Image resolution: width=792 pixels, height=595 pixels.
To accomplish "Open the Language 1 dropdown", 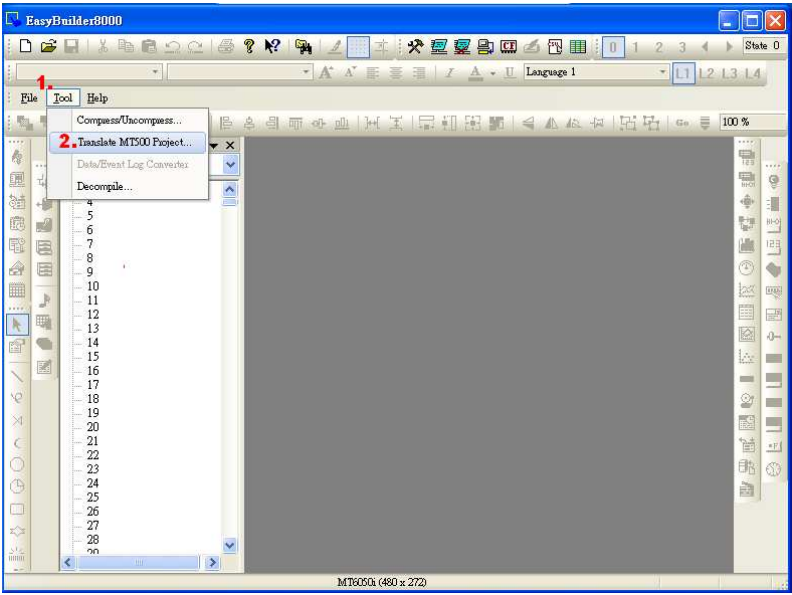I will 596,72.
